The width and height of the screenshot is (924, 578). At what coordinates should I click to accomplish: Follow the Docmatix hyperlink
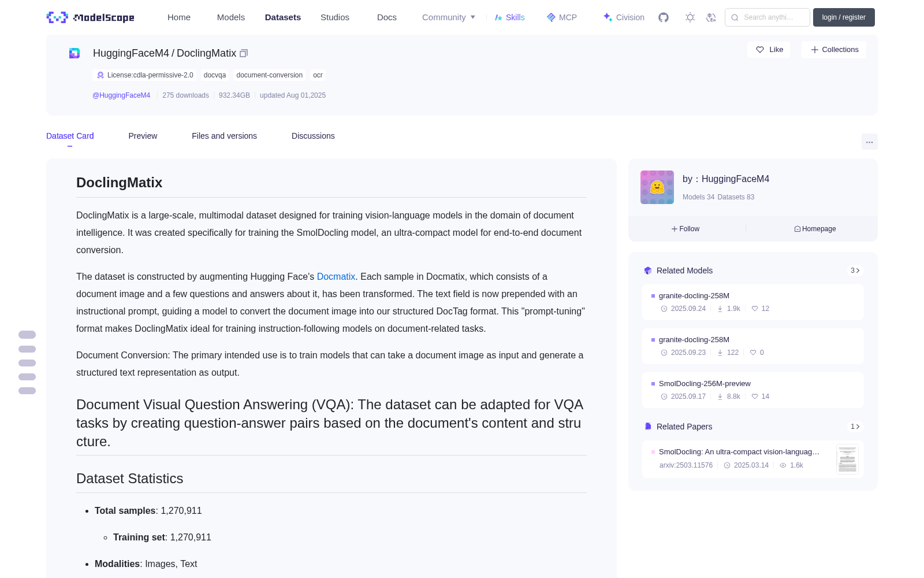click(336, 276)
